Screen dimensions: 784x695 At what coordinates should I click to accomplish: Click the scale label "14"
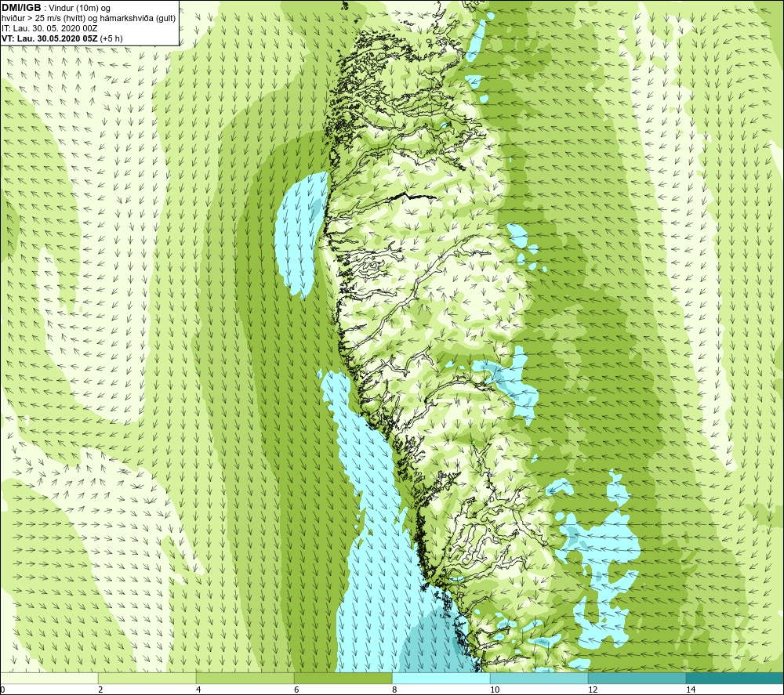(x=691, y=690)
